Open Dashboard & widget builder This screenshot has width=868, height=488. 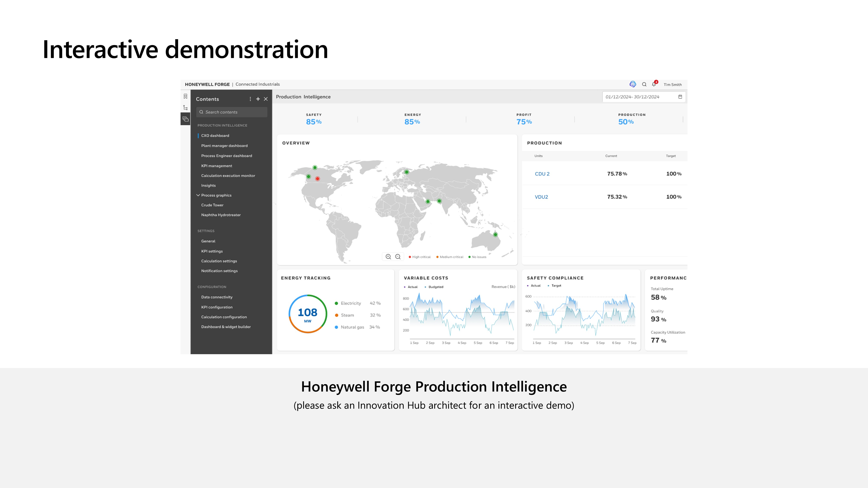(226, 327)
